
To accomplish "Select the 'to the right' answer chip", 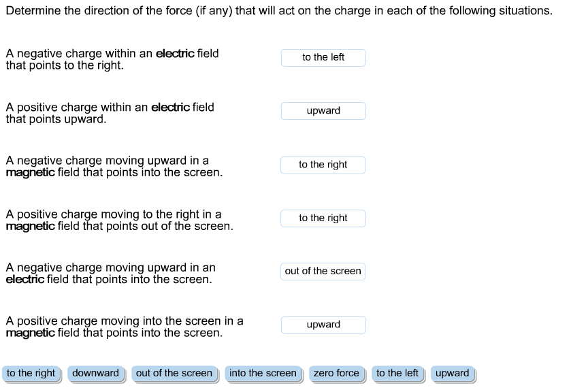I will (x=31, y=373).
